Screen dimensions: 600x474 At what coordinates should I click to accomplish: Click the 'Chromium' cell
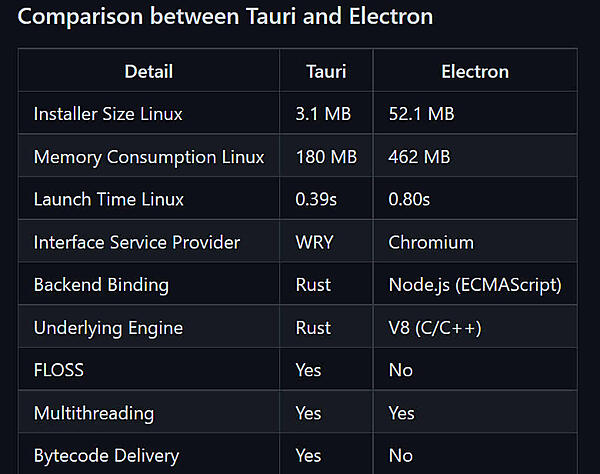click(431, 242)
